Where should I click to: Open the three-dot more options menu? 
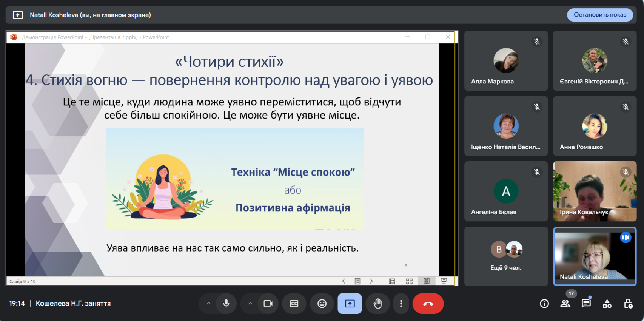[401, 304]
